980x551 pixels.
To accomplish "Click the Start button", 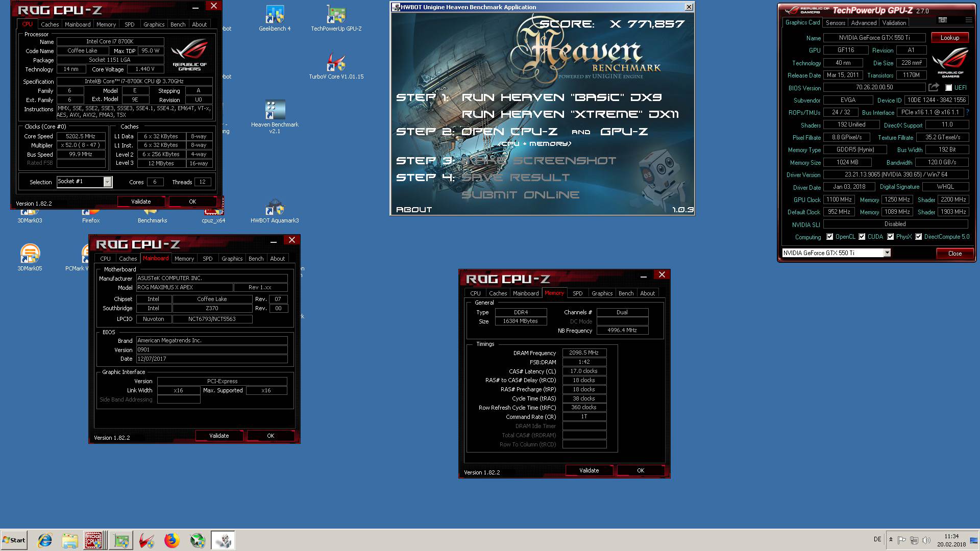I will pyautogui.click(x=14, y=540).
